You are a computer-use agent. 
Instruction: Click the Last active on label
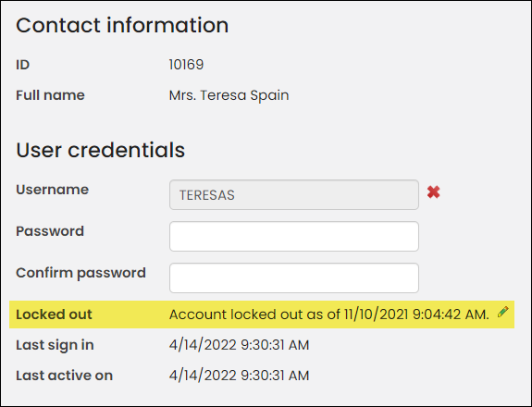64,376
